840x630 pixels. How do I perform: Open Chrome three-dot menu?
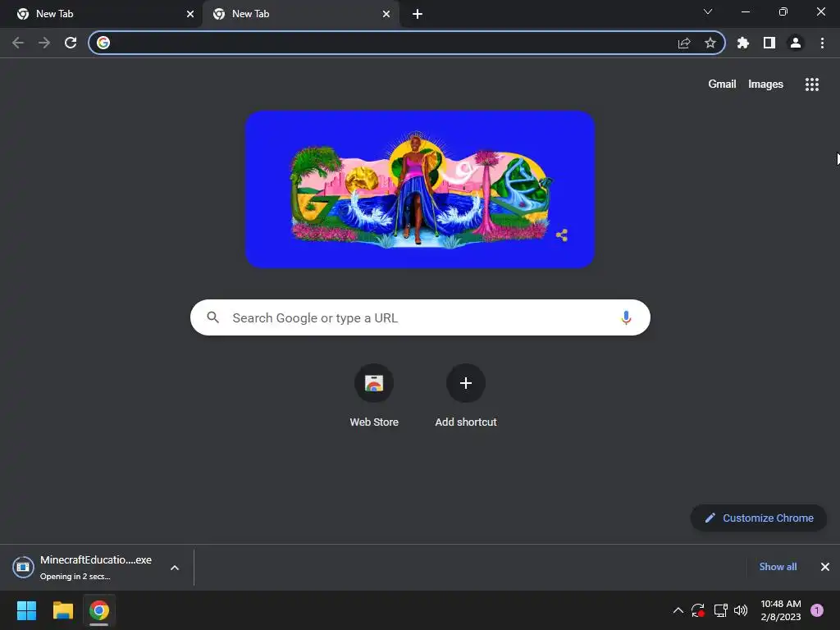click(x=822, y=43)
